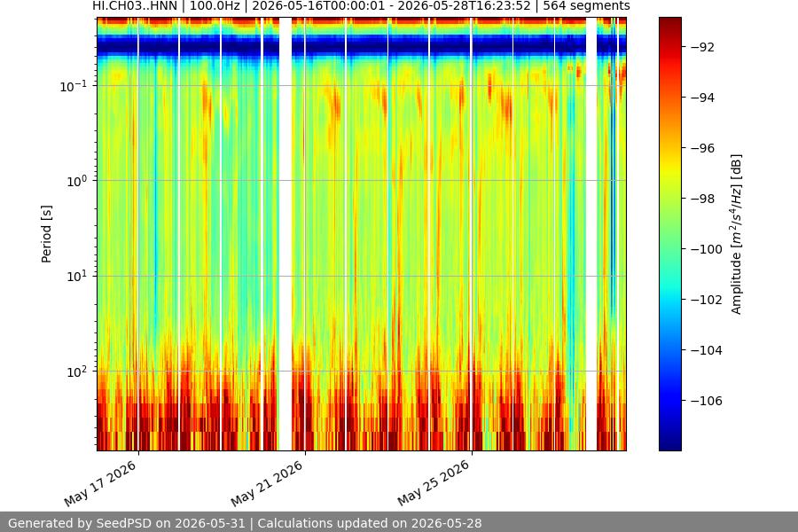The image size is (798, 532).
Task: Click the −98 colorbar tick label
Action: [x=702, y=199]
